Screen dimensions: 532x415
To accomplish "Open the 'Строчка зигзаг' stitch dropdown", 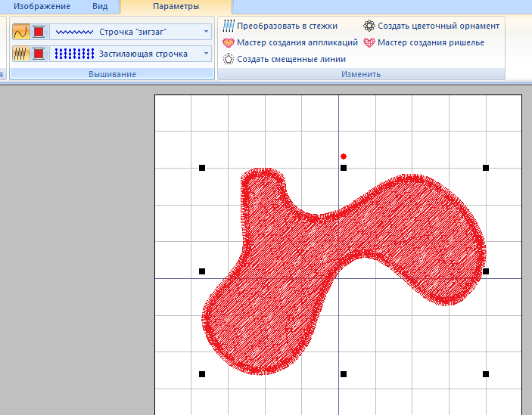I will (x=207, y=33).
